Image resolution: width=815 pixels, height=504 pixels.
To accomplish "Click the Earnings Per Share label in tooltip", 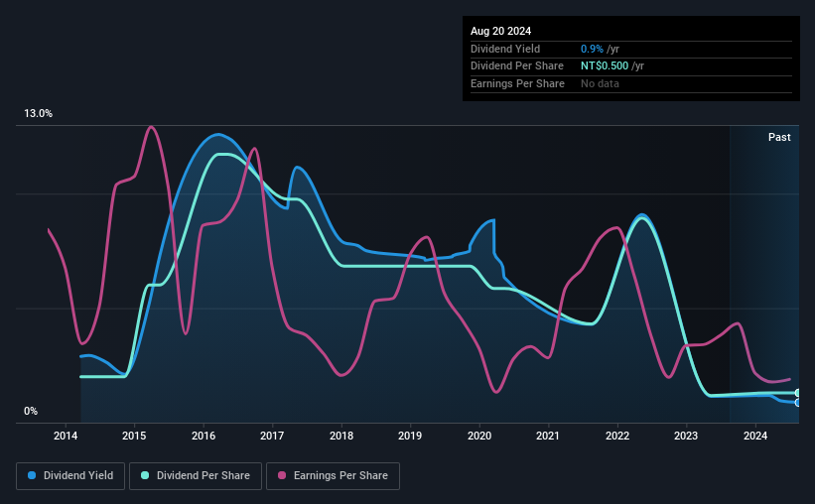I will pyautogui.click(x=517, y=83).
